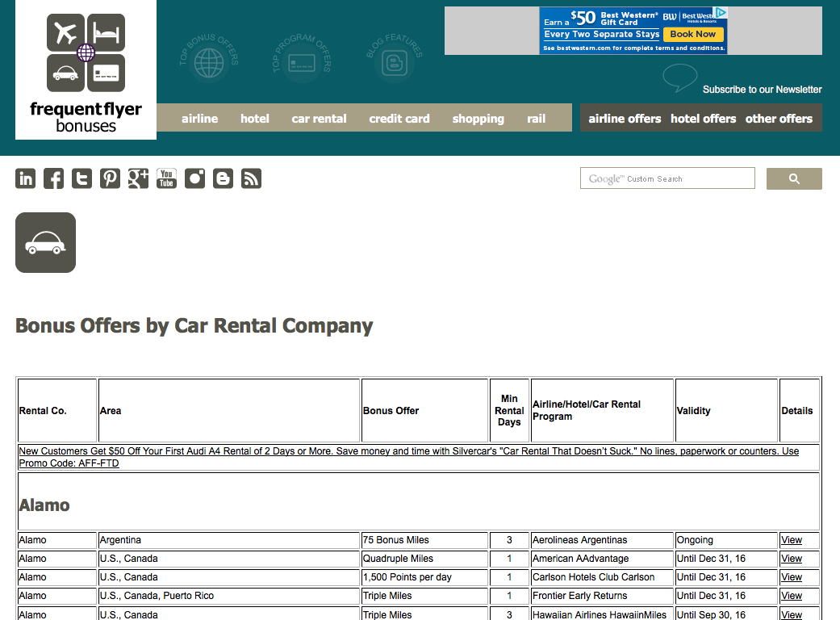Click the Bonus Offers by Car Rental Company heading
Viewport: 840px width, 620px height.
(194, 326)
